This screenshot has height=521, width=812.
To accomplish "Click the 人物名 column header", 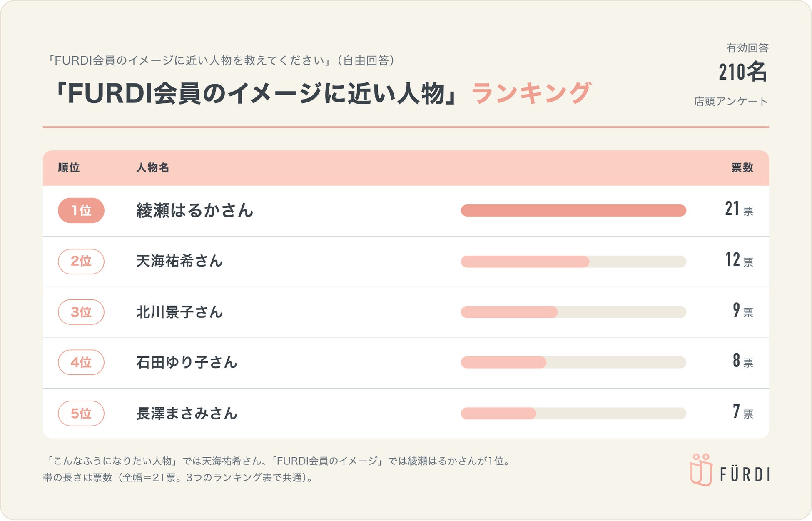I will pos(153,167).
